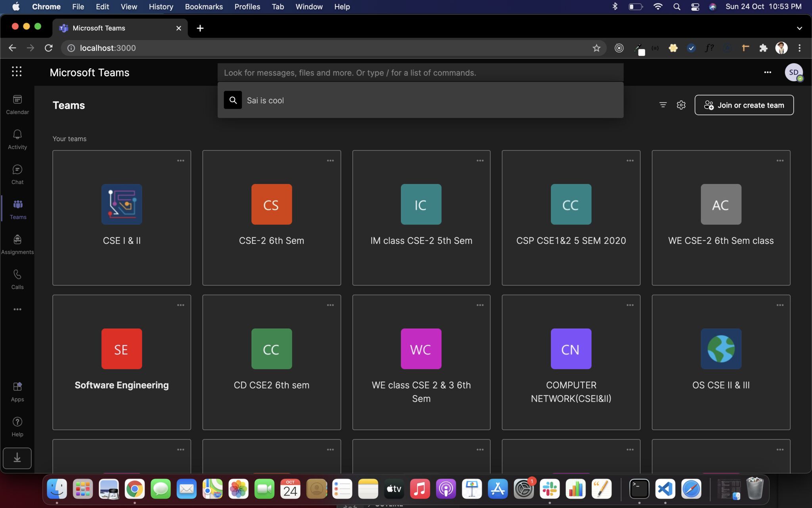This screenshot has height=508, width=812.
Task: Open more options on Software Engineering card
Action: coord(180,305)
